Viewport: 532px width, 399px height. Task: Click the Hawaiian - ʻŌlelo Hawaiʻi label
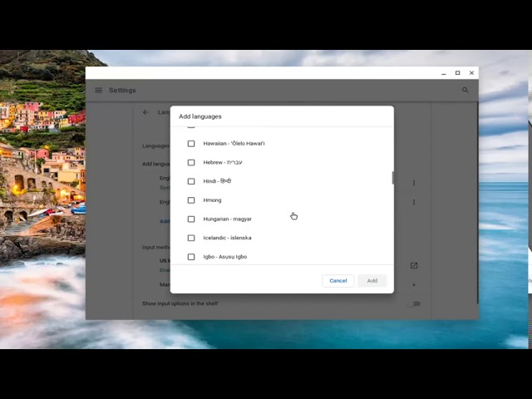pyautogui.click(x=234, y=144)
